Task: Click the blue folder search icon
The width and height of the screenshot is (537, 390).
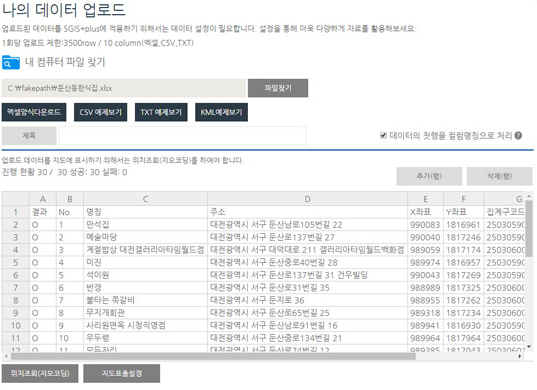Action: (11, 62)
